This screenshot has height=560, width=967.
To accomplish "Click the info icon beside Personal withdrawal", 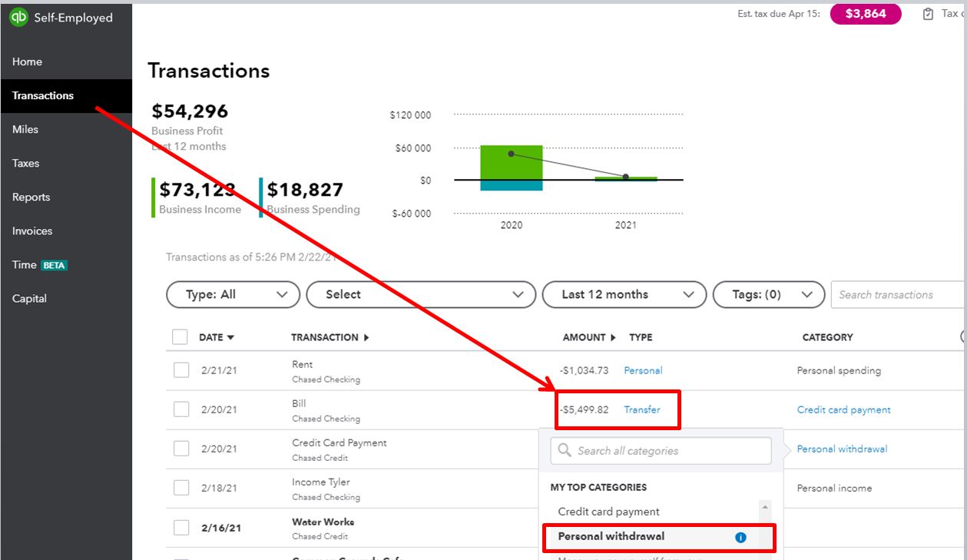I will click(x=740, y=538).
